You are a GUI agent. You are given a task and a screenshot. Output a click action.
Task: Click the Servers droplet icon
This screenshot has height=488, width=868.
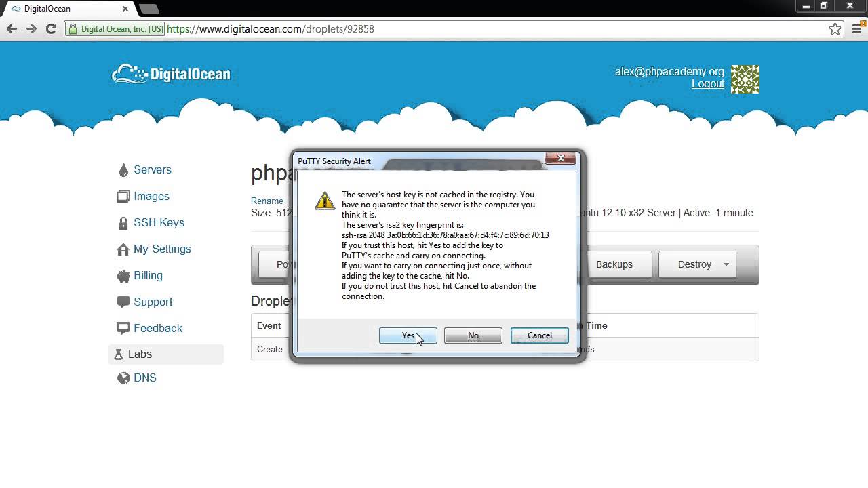[x=123, y=170]
